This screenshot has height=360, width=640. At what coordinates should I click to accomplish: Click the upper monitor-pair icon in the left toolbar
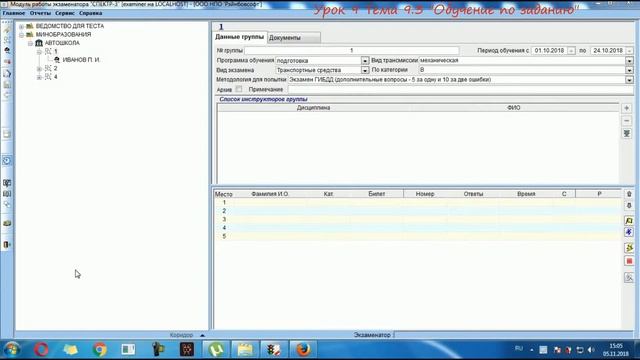point(7,183)
